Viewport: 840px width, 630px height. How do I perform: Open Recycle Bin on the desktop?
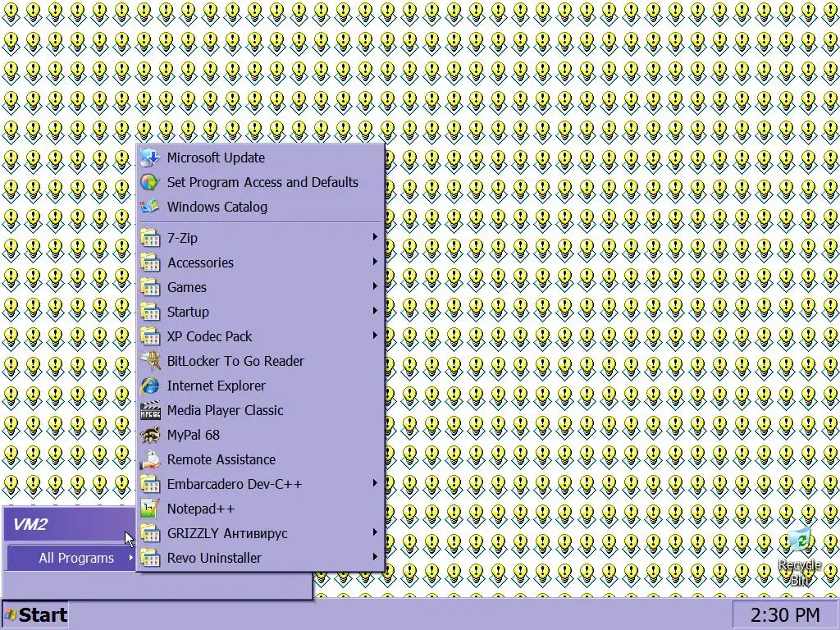point(800,556)
